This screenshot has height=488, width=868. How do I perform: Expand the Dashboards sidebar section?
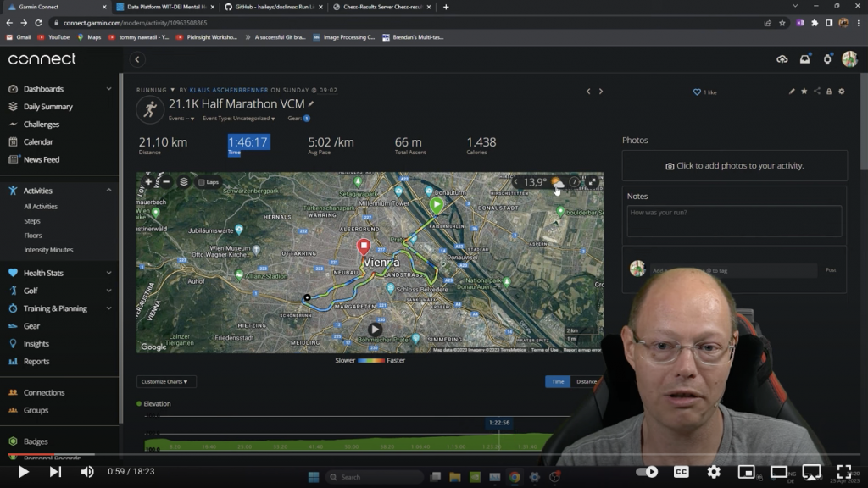click(x=108, y=88)
